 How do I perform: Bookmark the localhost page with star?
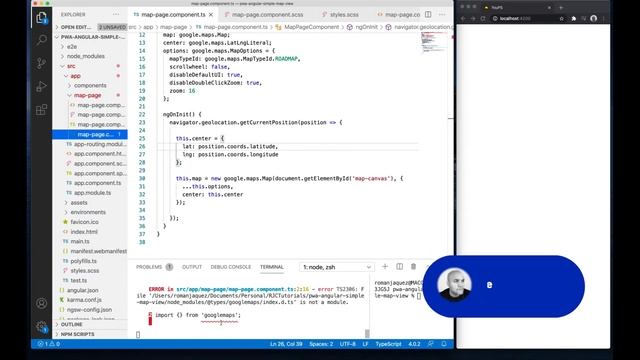coord(562,18)
